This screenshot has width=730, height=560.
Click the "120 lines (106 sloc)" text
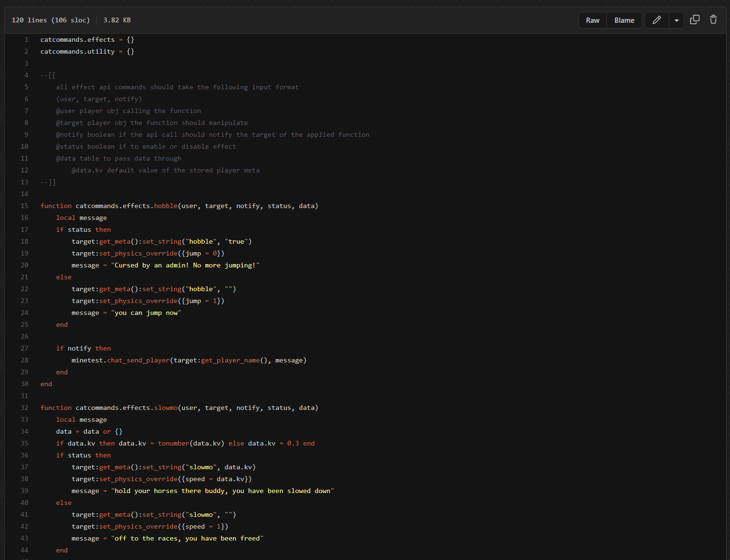coord(51,20)
